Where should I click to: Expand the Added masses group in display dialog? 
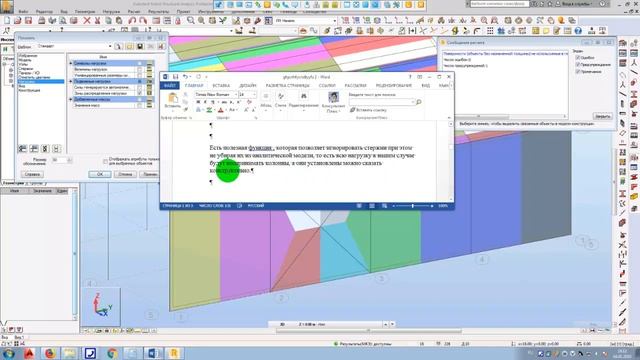pos(71,99)
